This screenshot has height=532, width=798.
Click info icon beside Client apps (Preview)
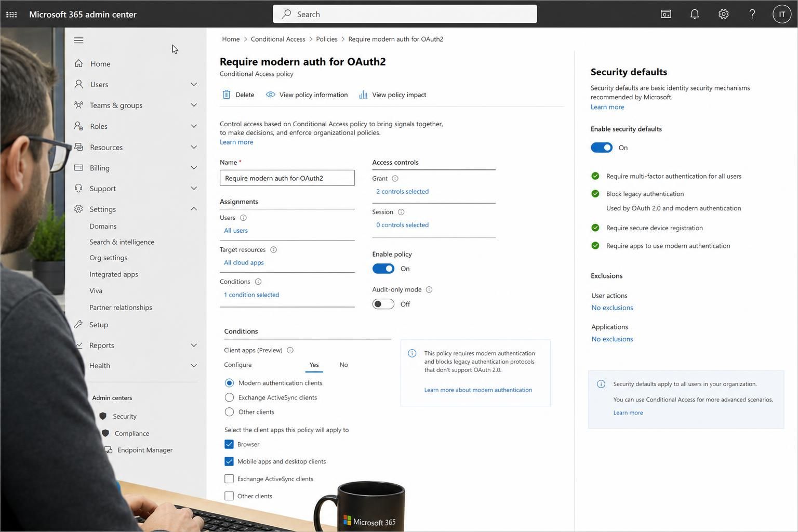click(x=290, y=350)
